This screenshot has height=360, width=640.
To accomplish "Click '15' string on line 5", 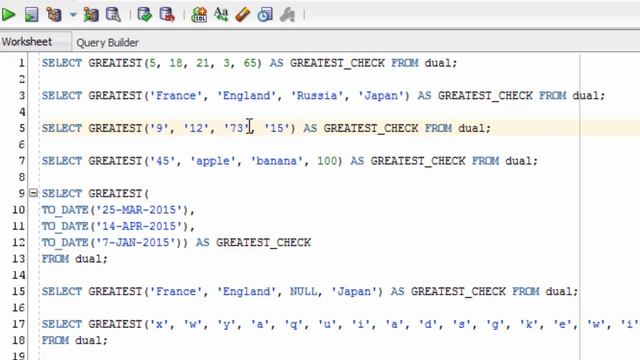I will [x=277, y=128].
